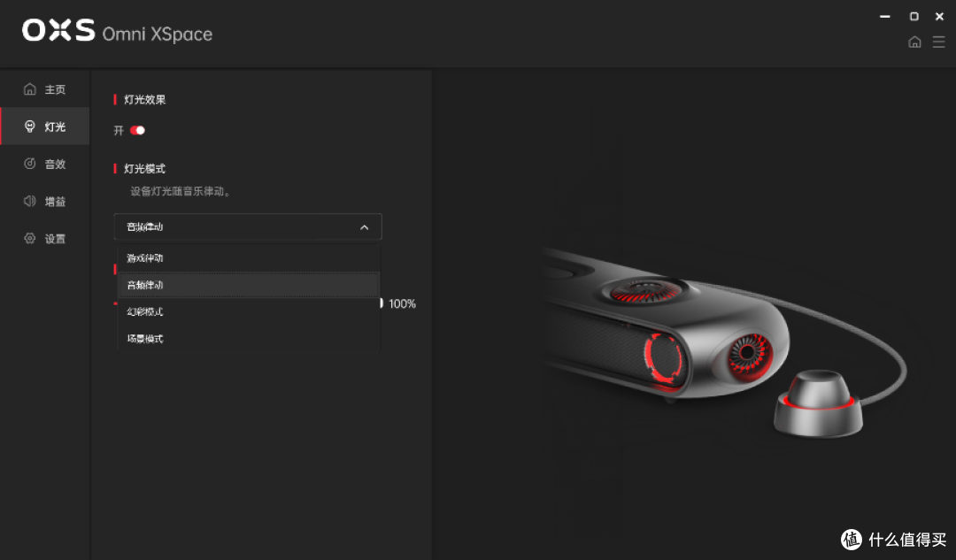Click the brightness slider handle near 100%
The width and height of the screenshot is (956, 560).
pyautogui.click(x=382, y=303)
